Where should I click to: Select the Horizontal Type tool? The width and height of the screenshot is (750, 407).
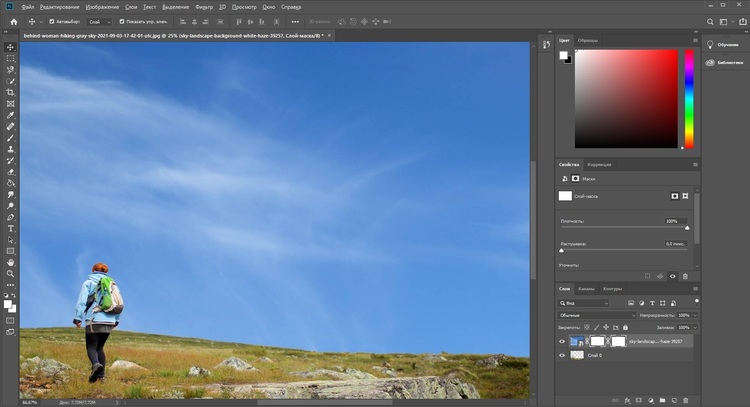(x=11, y=228)
